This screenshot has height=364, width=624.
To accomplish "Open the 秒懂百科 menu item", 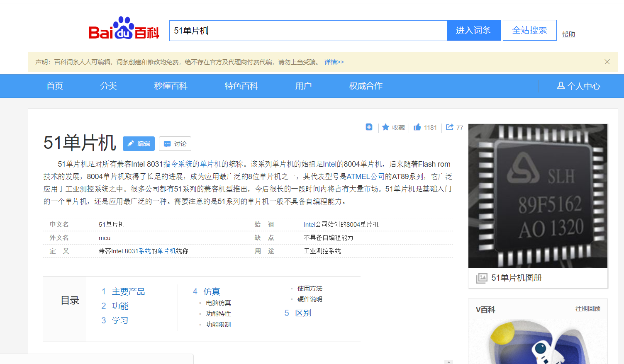I will (x=171, y=86).
